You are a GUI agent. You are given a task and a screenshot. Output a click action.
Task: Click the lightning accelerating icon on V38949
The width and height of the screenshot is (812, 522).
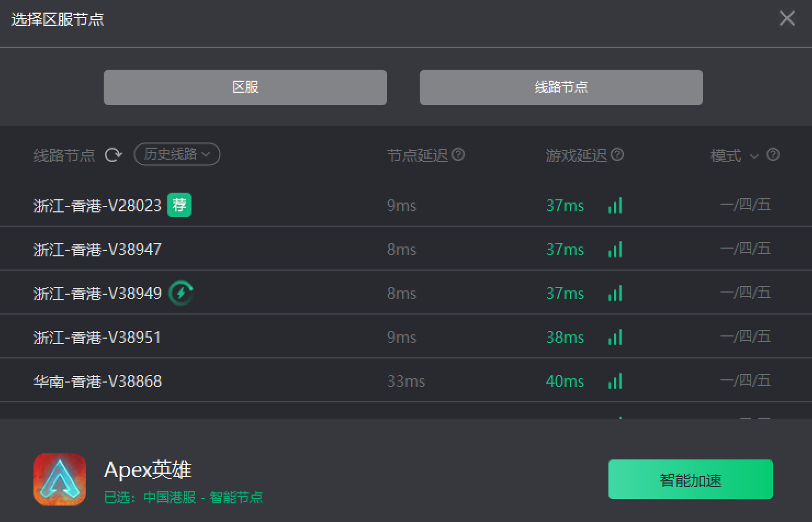tap(181, 293)
